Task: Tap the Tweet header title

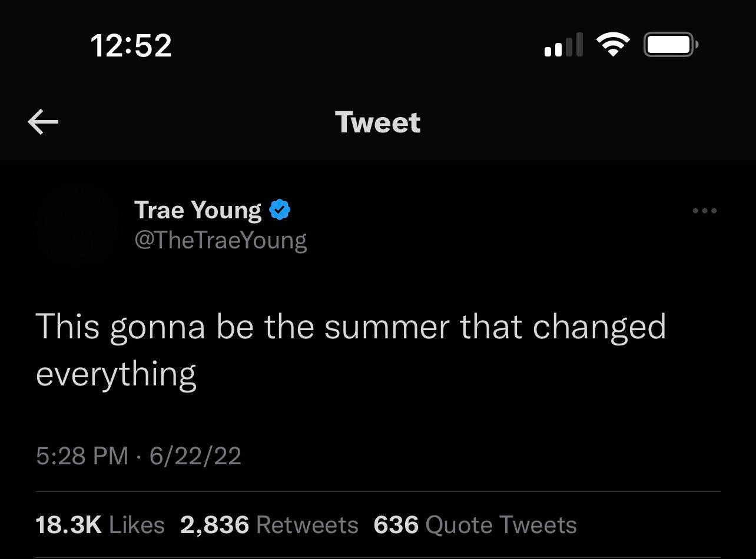Action: click(x=378, y=122)
